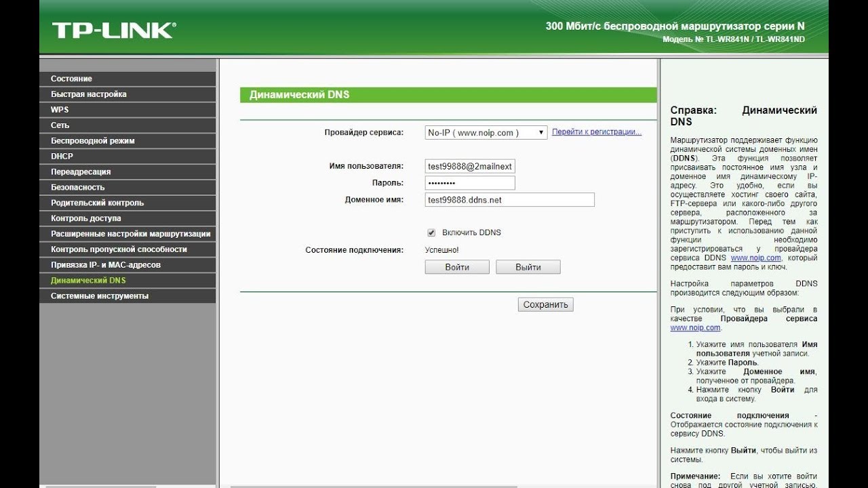The width and height of the screenshot is (868, 488).
Task: Toggle the Включить DDNS checkbox
Action: 431,232
